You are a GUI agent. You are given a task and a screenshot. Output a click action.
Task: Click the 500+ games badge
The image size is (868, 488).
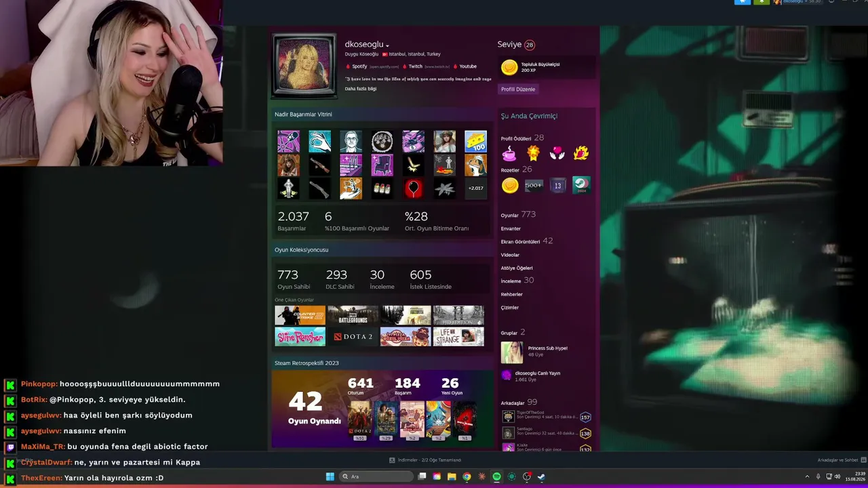click(x=534, y=185)
